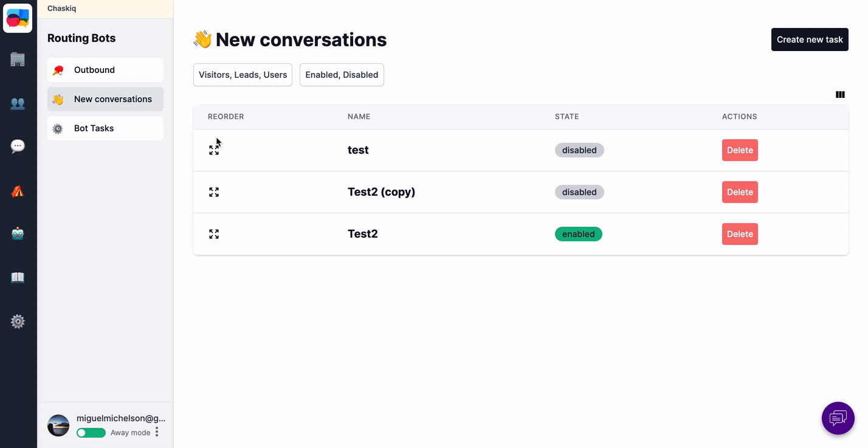The image size is (868, 448).
Task: Click the reorder handle for Test2 row
Action: (214, 234)
